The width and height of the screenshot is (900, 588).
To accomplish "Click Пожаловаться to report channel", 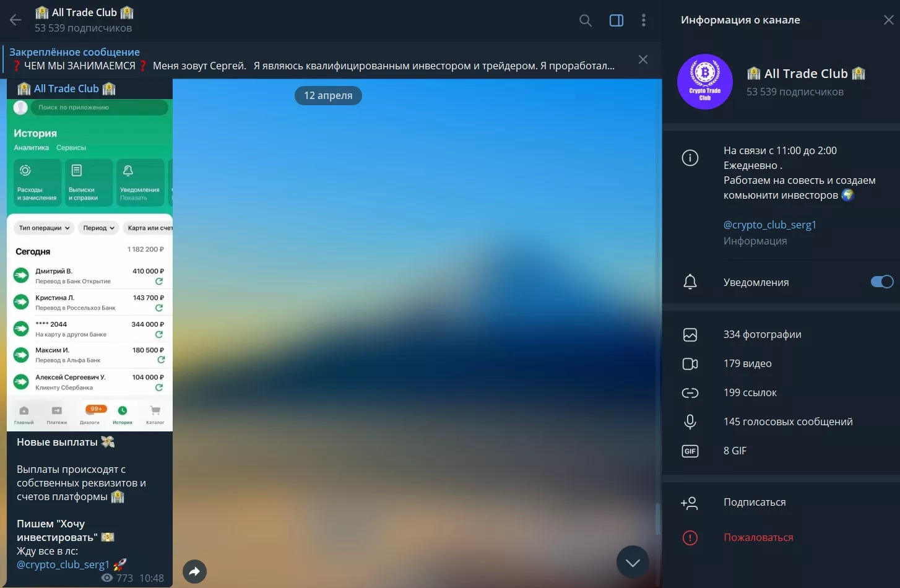I will pos(758,538).
